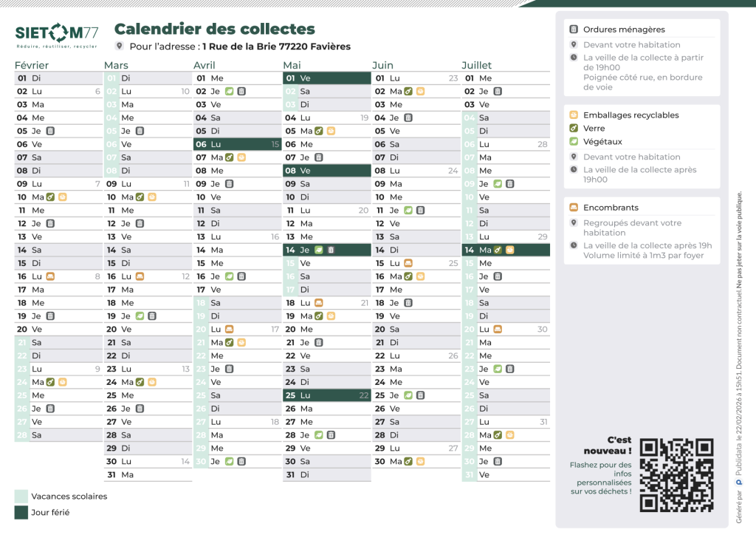Click the bin icon on 05 Février
Screen dimensions: 756x535
point(50,131)
